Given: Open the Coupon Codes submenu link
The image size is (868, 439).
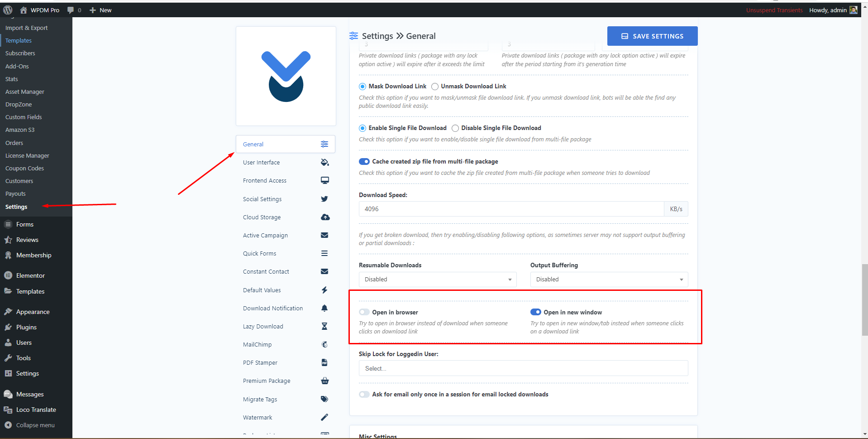Looking at the screenshot, I should point(24,168).
